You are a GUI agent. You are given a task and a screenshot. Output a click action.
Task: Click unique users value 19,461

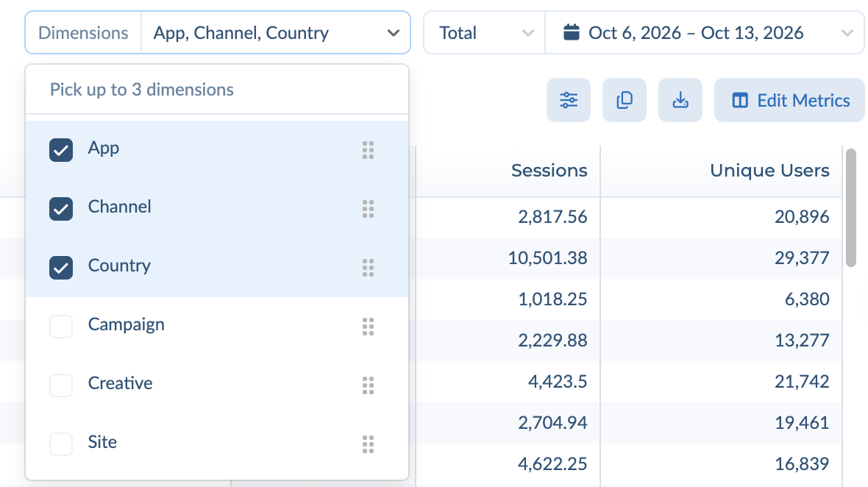click(802, 423)
